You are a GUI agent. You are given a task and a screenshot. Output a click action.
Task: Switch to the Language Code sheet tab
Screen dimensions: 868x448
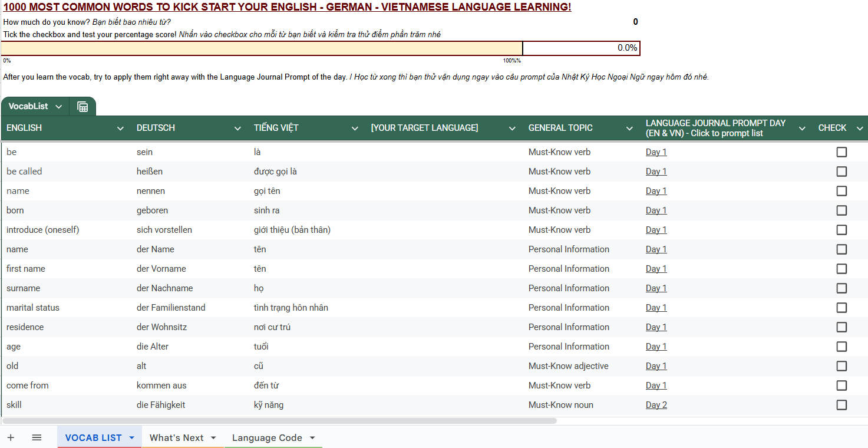click(267, 437)
